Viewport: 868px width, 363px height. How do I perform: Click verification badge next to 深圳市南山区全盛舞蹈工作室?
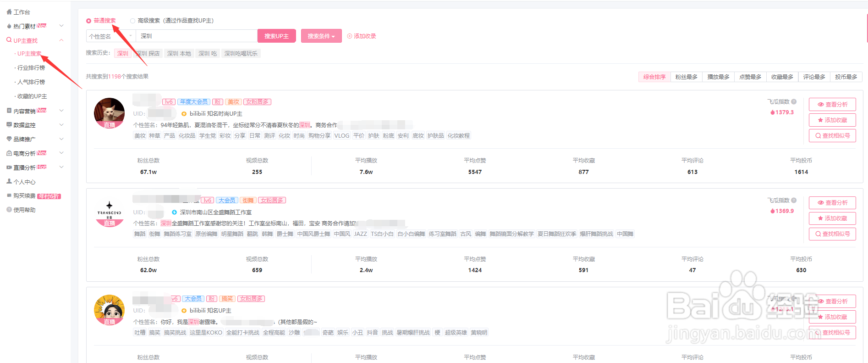tap(174, 212)
